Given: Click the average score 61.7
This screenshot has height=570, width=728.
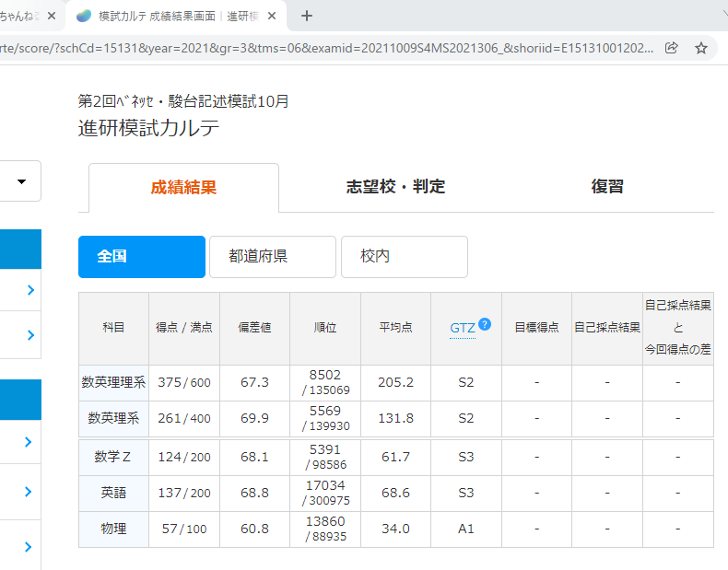Looking at the screenshot, I should click(395, 458).
